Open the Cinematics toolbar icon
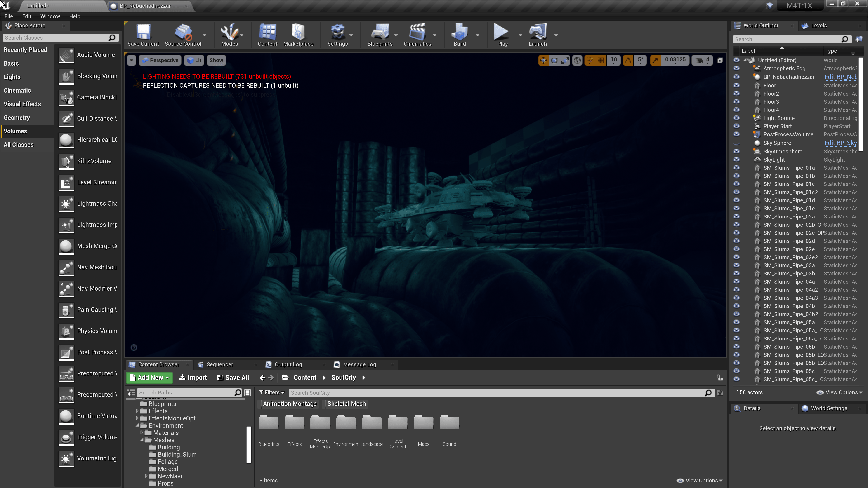The width and height of the screenshot is (868, 488). point(417,32)
